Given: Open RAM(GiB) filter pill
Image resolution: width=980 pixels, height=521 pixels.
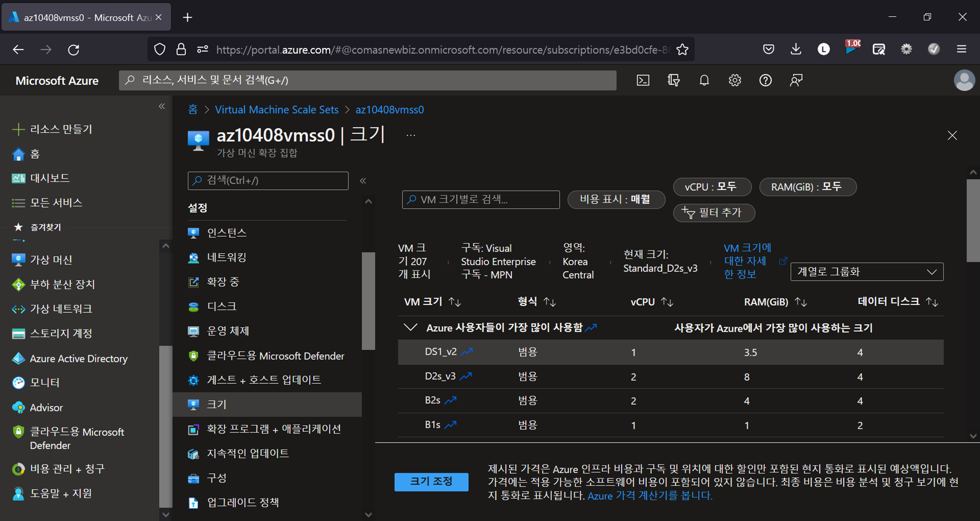Looking at the screenshot, I should pos(808,187).
